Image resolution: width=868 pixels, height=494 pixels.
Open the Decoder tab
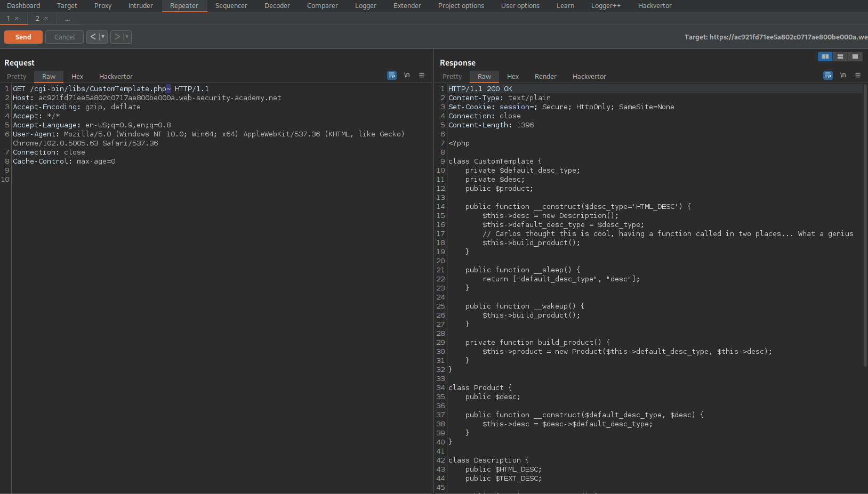pyautogui.click(x=277, y=6)
